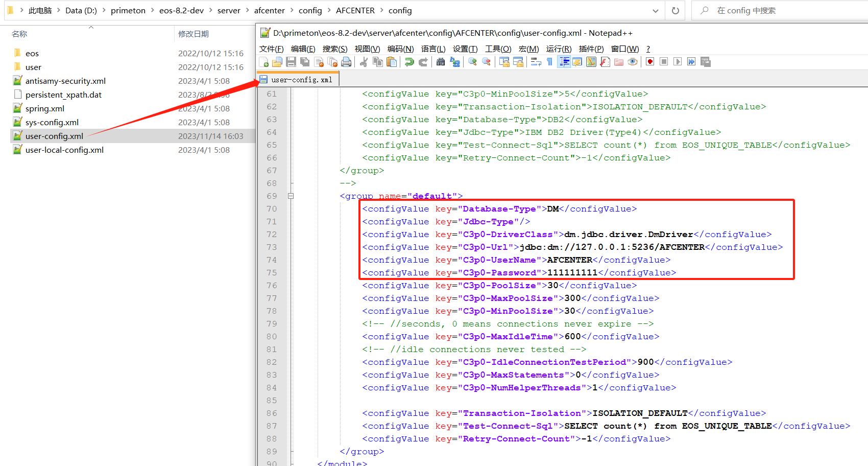Print the document using the printer icon
The image size is (868, 466).
346,62
